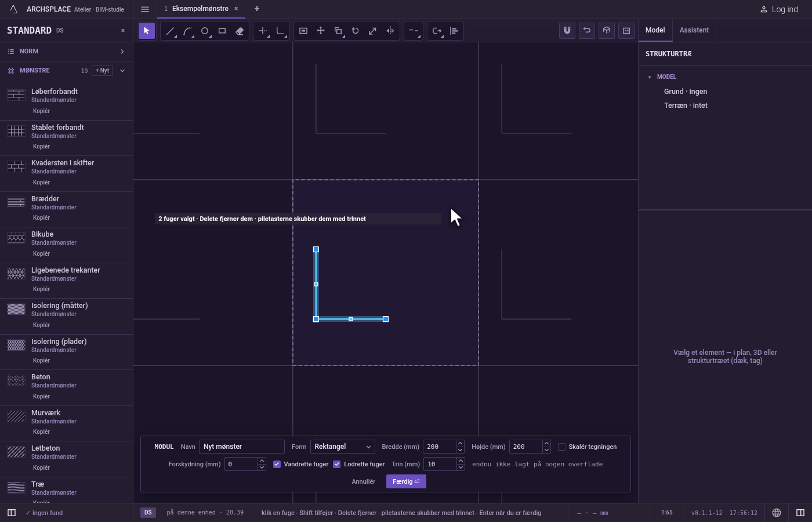Expand the NORM section chevron
The image size is (812, 522).
[122, 52]
